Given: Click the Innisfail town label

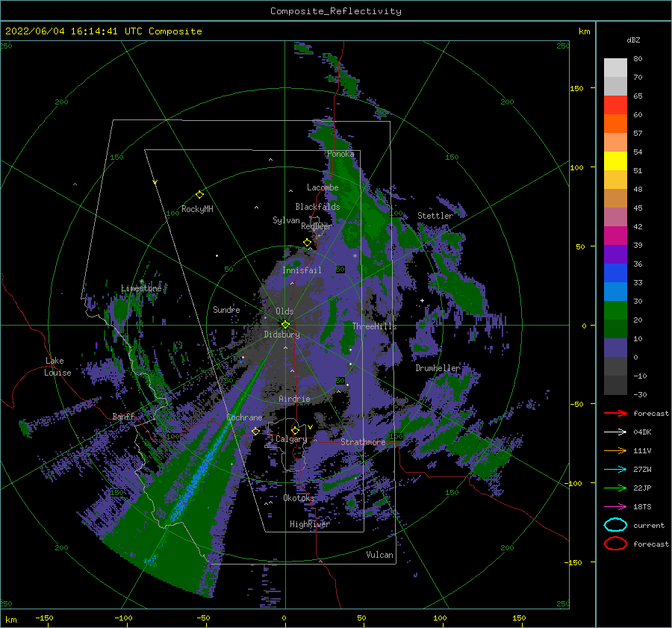Looking at the screenshot, I should coord(302,270).
